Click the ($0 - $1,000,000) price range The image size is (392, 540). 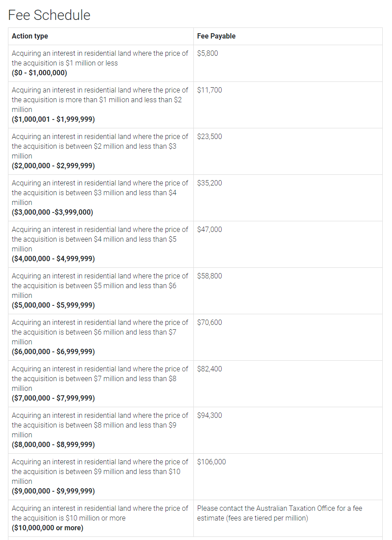point(39,73)
